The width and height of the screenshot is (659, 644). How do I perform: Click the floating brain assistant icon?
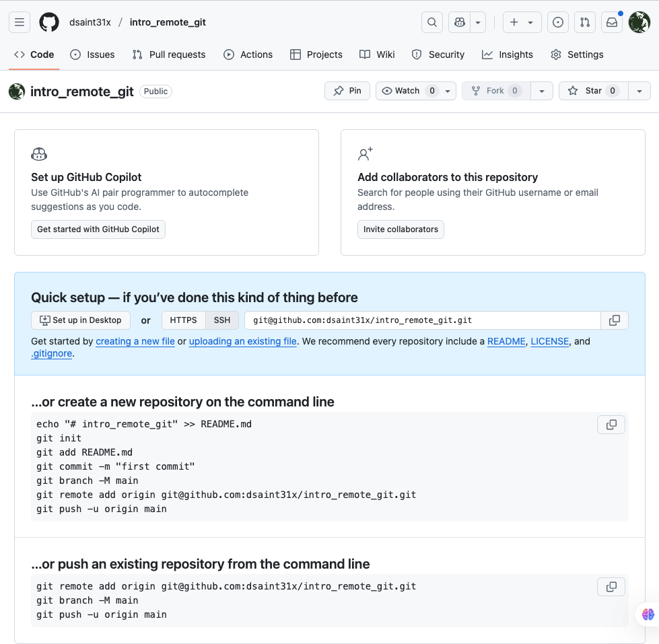(648, 614)
